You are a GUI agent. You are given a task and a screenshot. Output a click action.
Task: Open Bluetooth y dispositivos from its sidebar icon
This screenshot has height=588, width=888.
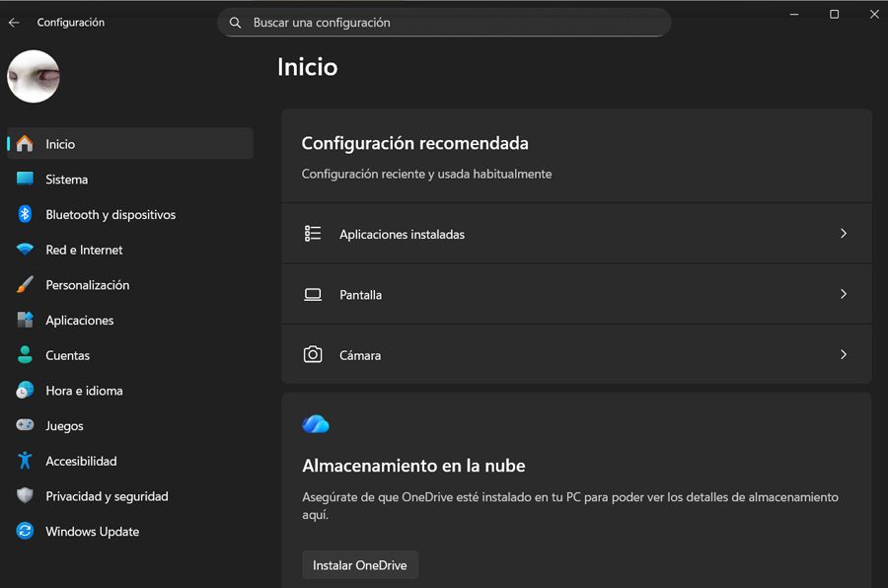click(27, 214)
